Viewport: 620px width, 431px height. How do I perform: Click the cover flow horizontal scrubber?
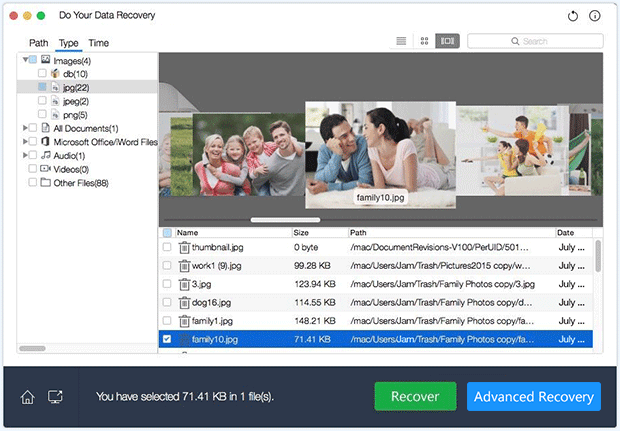point(285,219)
